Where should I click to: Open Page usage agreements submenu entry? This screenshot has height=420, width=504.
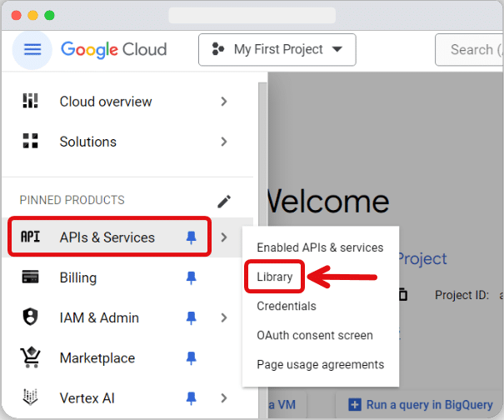click(320, 365)
